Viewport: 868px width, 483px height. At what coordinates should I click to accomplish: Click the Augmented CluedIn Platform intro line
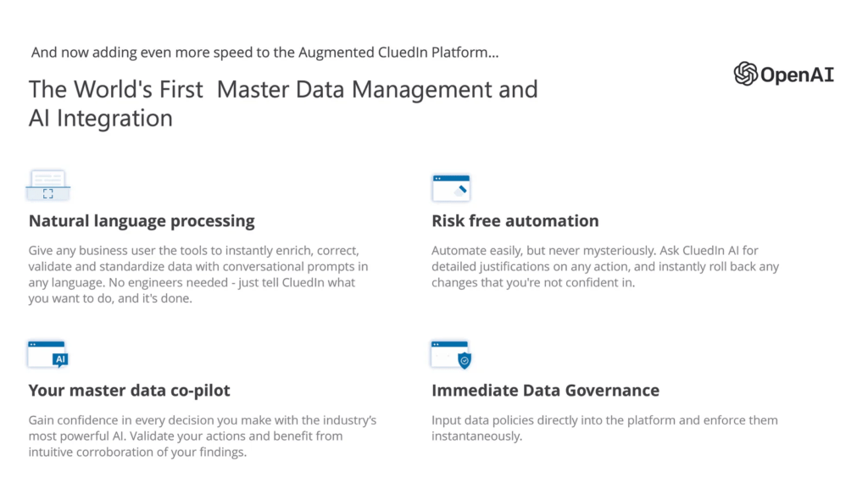click(x=264, y=53)
